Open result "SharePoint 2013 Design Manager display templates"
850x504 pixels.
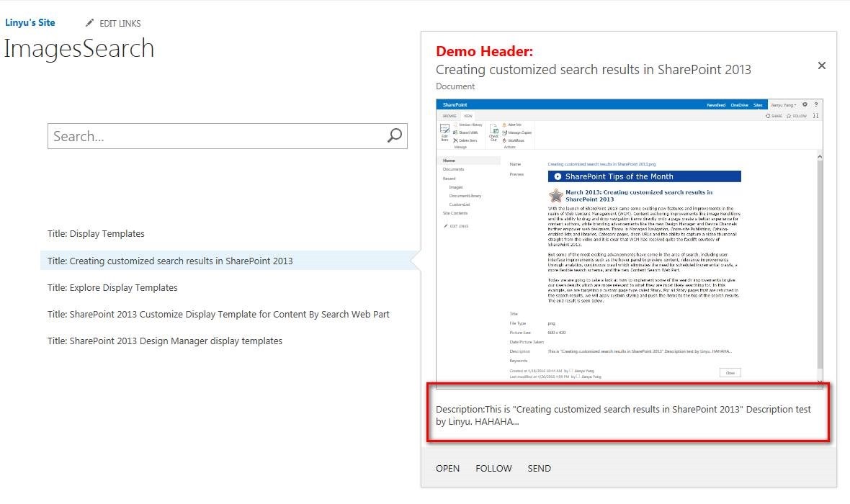165,341
